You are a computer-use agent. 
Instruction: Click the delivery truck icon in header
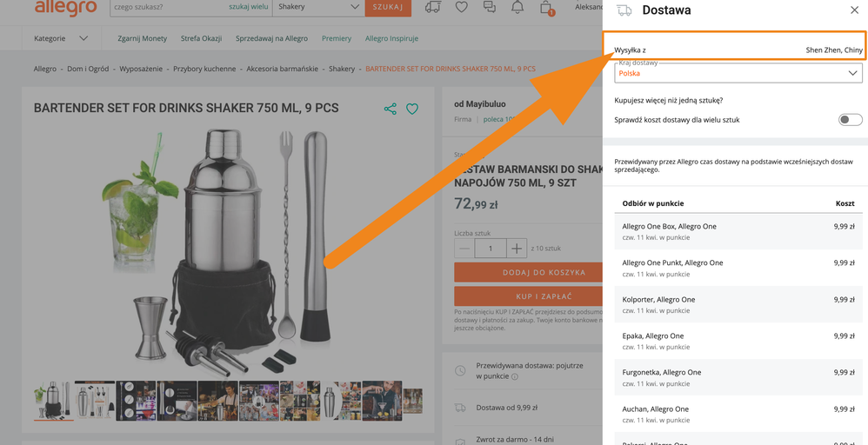click(432, 8)
